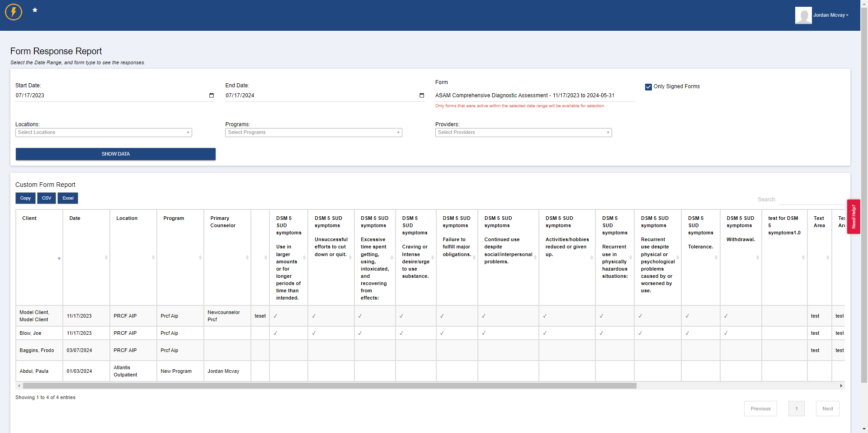The height and width of the screenshot is (433, 868).
Task: Toggle Only Signed Forms checkbox
Action: (x=648, y=87)
